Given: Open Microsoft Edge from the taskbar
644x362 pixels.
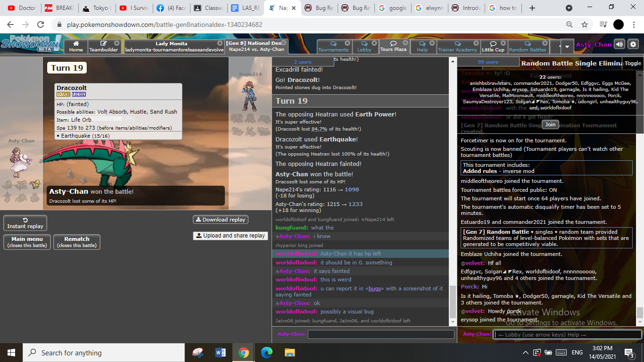Looking at the screenshot, I should 267,353.
